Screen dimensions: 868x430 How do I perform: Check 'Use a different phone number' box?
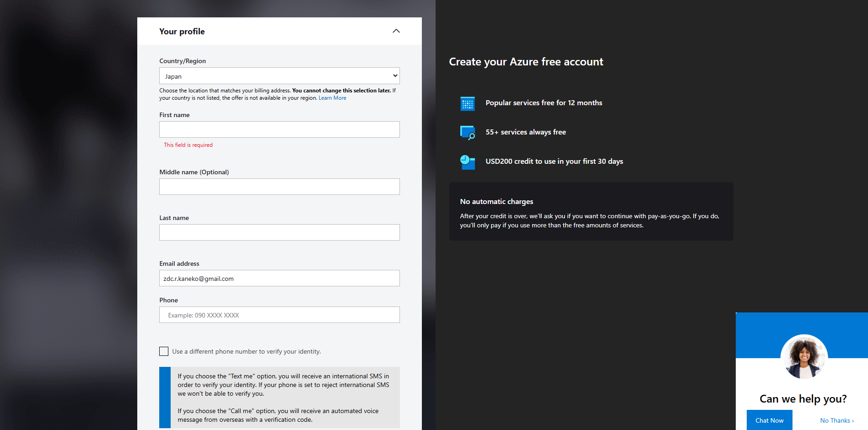[164, 351]
